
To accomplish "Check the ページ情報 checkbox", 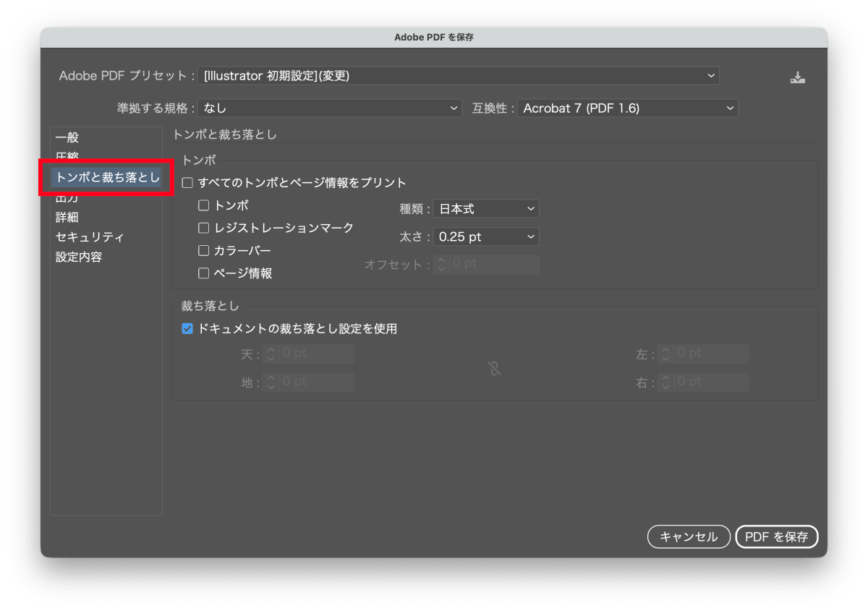I will click(x=204, y=274).
